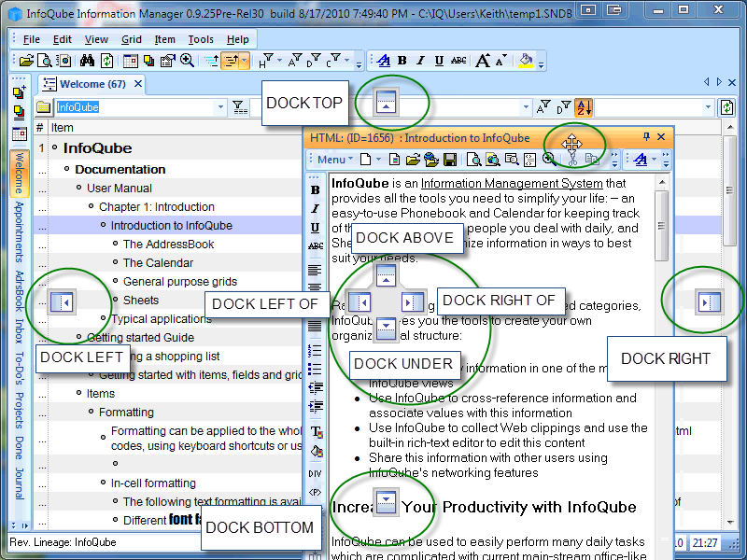This screenshot has width=747, height=560.
Task: Click bullet list icon in HTML editor
Action: (x=315, y=369)
